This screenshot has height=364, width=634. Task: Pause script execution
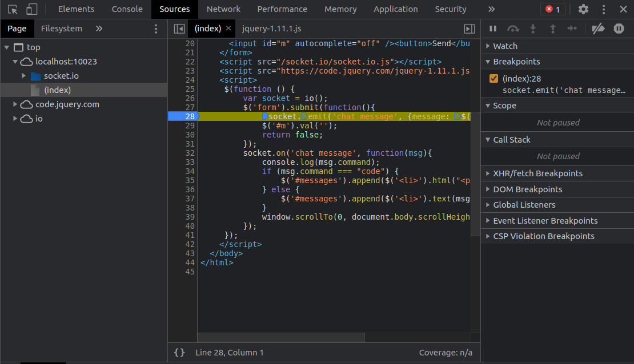493,29
